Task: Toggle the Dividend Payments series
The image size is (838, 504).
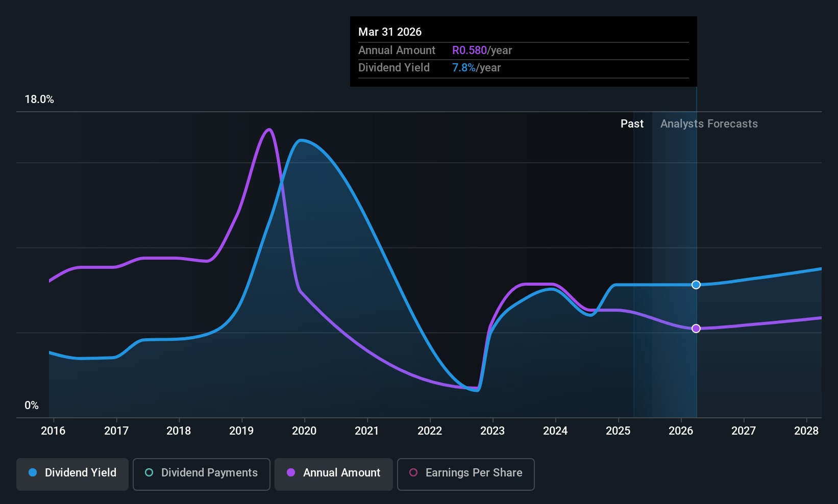Action: click(202, 474)
